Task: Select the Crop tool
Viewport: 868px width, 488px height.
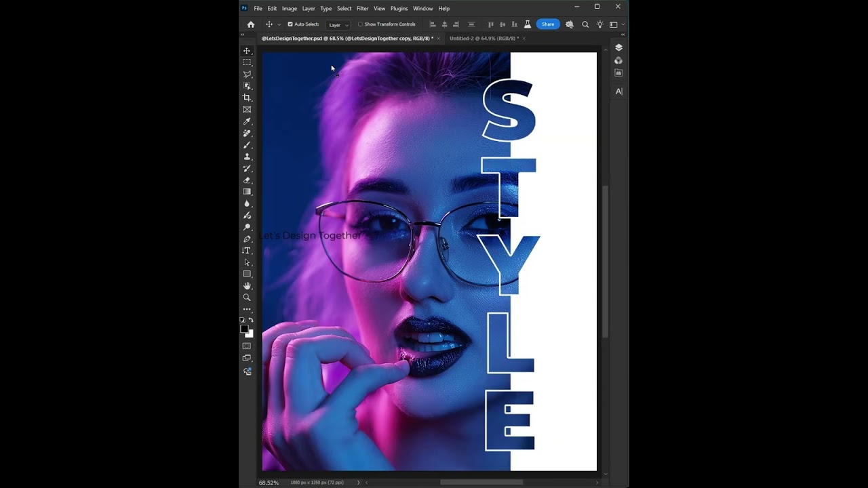Action: click(247, 97)
